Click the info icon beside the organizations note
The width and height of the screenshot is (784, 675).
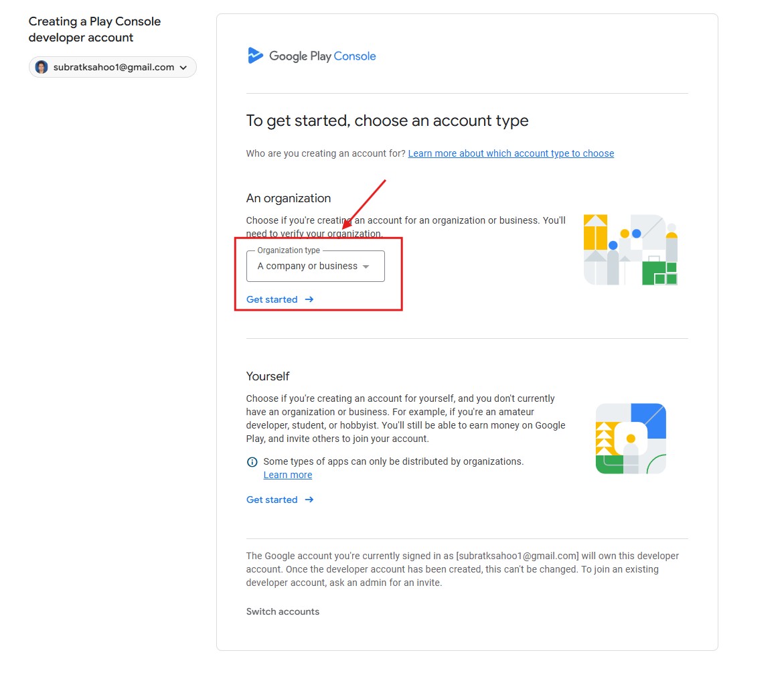coord(252,462)
